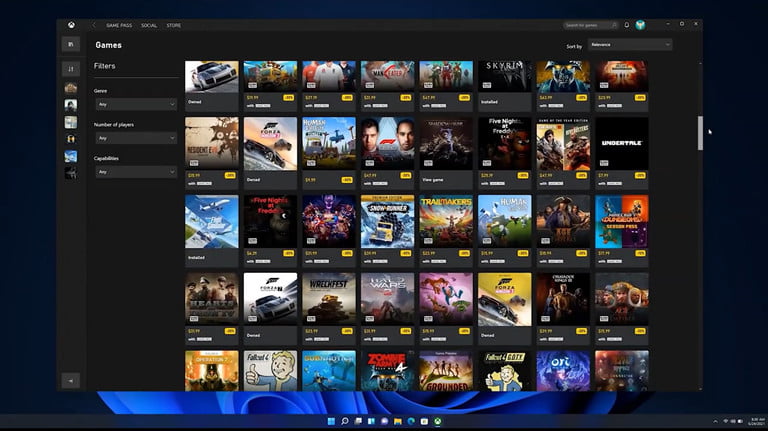Open the notifications bell
Image resolution: width=768 pixels, height=431 pixels.
tap(626, 25)
